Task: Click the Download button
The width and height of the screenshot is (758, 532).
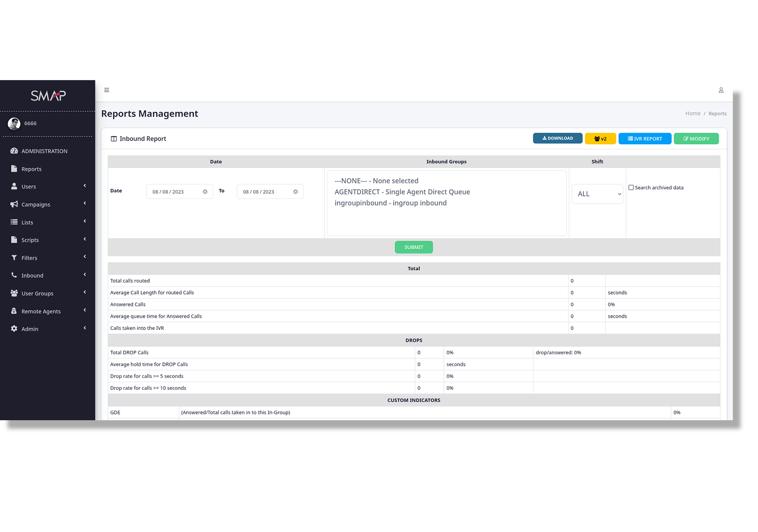Action: [557, 138]
